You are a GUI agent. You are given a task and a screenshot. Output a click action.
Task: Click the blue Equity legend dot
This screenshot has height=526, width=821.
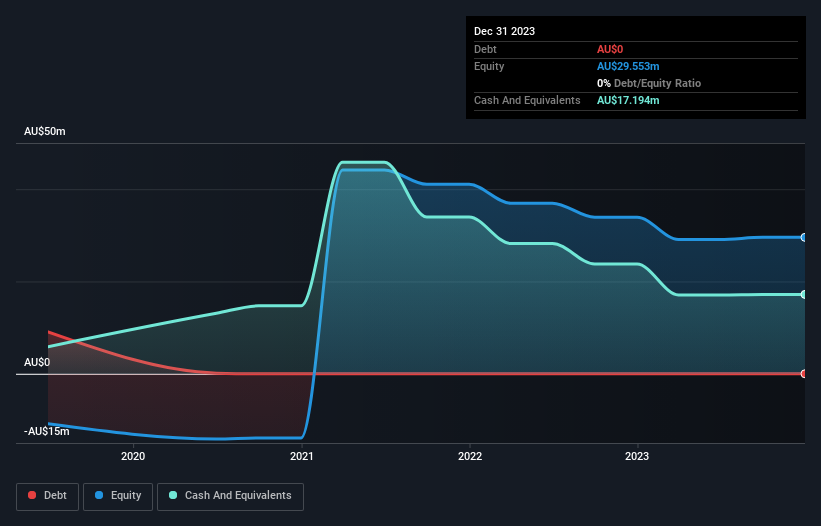tap(99, 495)
